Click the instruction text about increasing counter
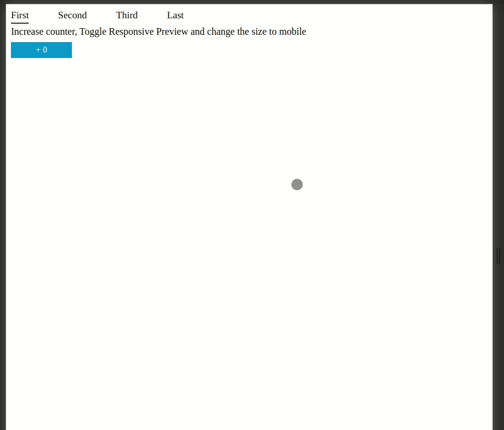This screenshot has width=504, height=430. (158, 32)
